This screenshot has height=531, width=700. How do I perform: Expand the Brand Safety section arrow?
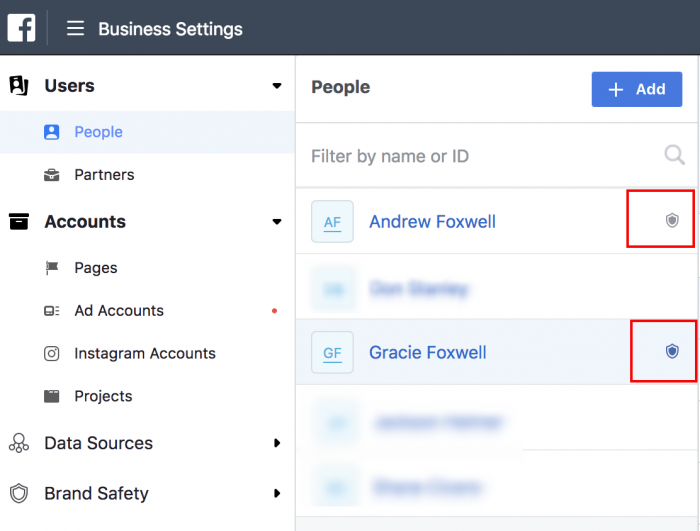click(277, 493)
